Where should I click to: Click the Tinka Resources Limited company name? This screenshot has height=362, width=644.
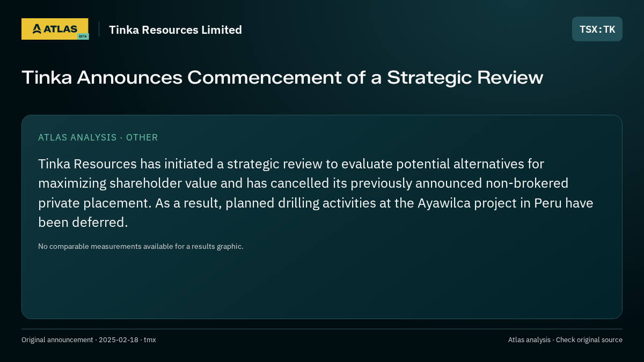175,29
